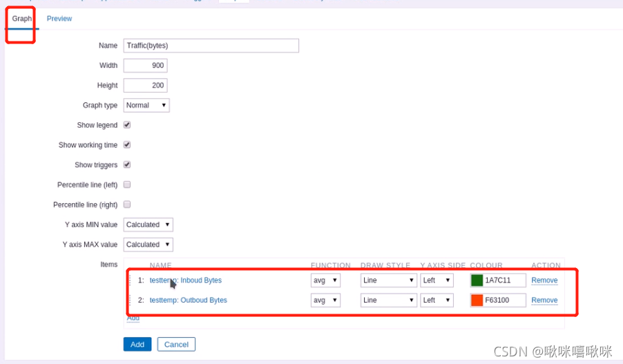This screenshot has height=364, width=623.
Task: Remove the Outboud Bytes item
Action: (x=544, y=300)
